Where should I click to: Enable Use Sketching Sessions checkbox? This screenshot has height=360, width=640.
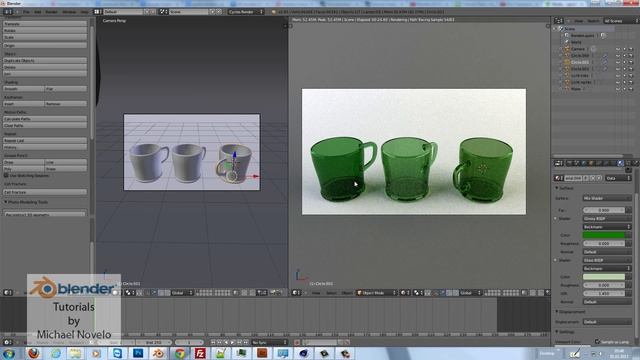(x=6, y=176)
